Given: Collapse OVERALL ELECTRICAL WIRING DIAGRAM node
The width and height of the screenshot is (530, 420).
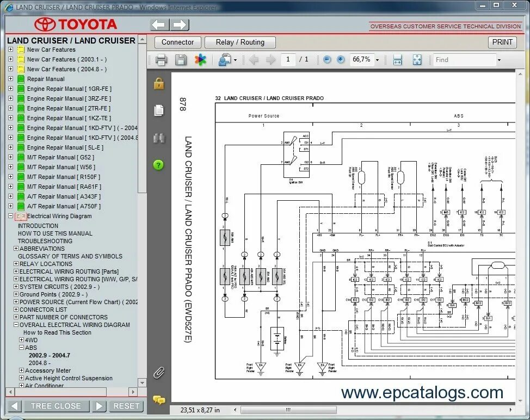Looking at the screenshot, I should [x=16, y=325].
